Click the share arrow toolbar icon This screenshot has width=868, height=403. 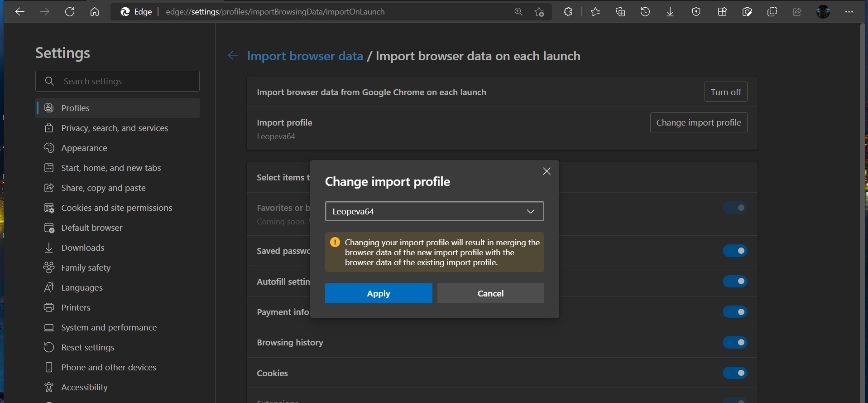797,12
